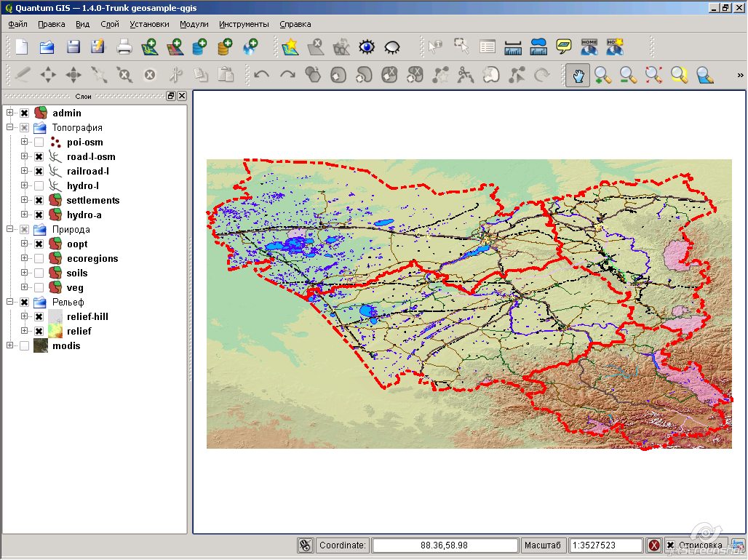Close the Слои layers panel

182,96
